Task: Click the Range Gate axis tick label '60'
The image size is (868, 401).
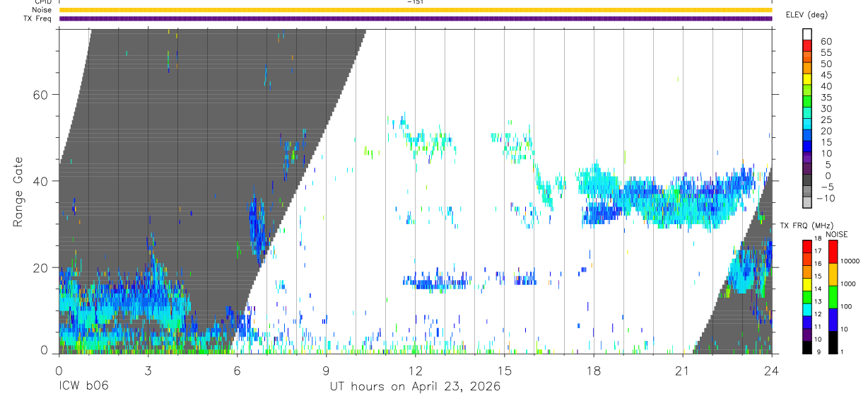Action: pyautogui.click(x=42, y=94)
